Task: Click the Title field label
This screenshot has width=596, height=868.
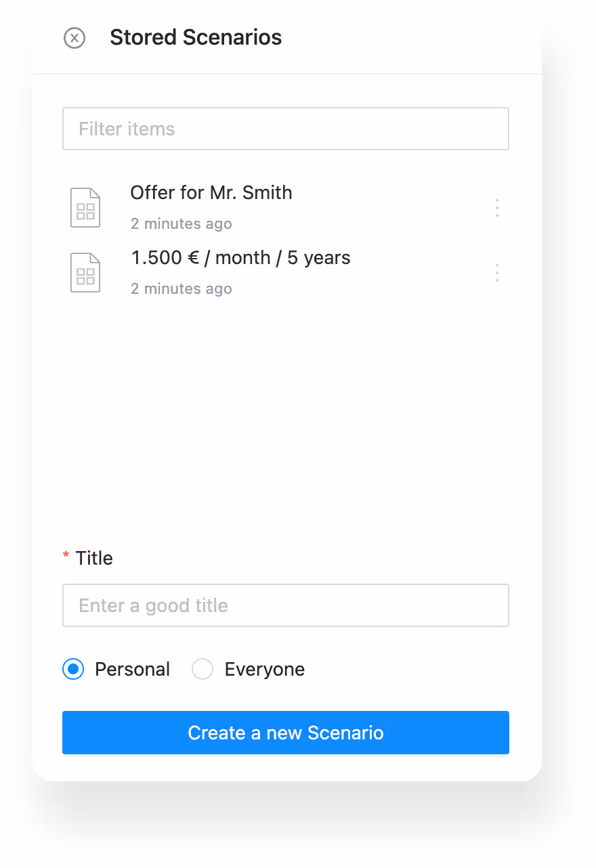Action: (94, 559)
